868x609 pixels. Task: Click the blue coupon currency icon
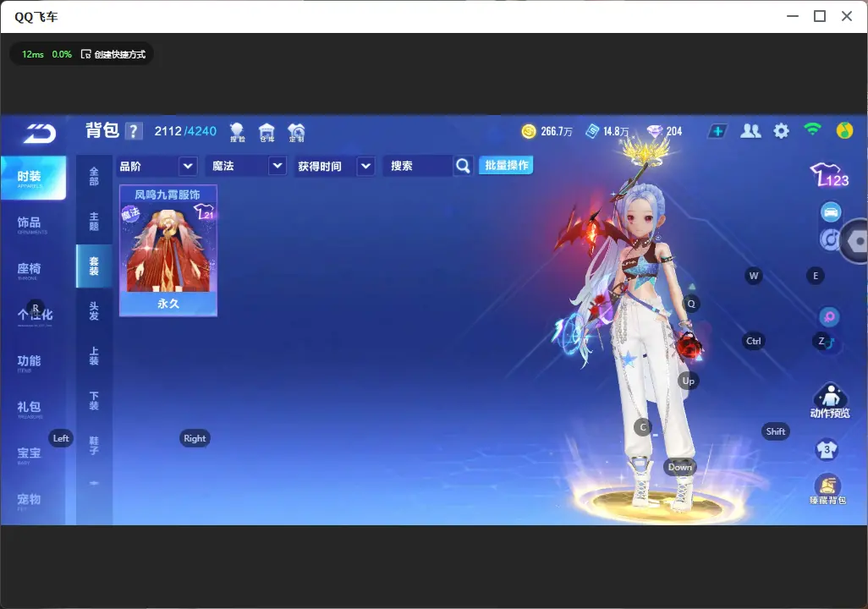(x=592, y=131)
